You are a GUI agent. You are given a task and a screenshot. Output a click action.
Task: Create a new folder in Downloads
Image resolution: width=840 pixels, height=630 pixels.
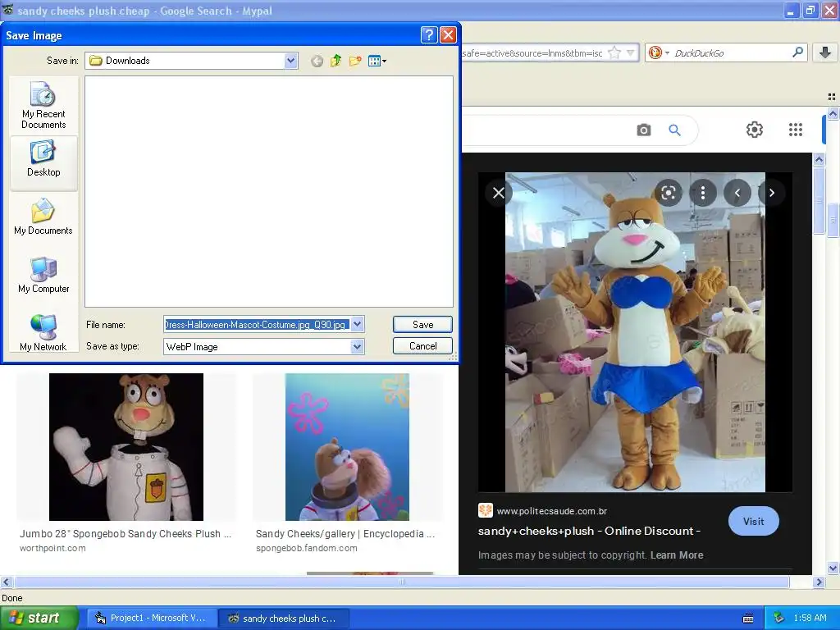(355, 61)
